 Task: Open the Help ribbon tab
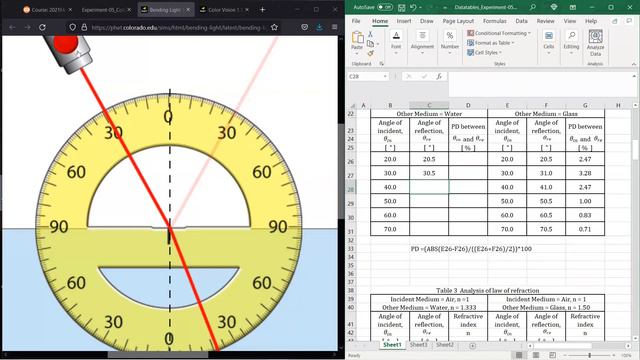tap(591, 21)
